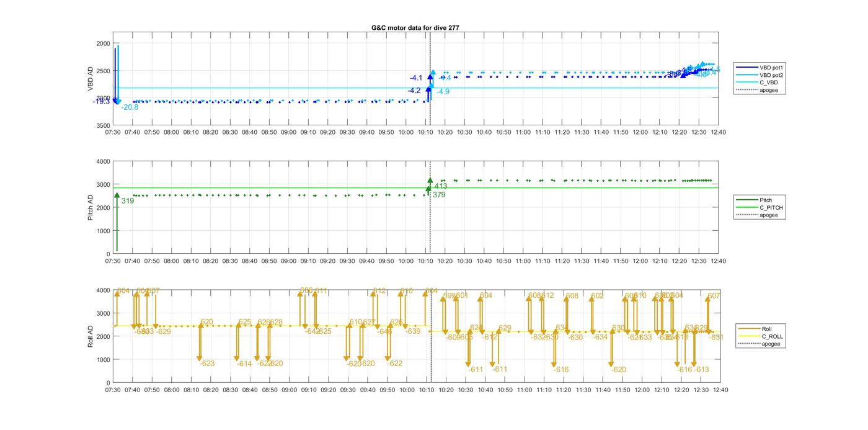Click the "2000" tick on the VBD y-axis
Image resolution: width=868 pixels, height=430 pixels.
point(103,43)
